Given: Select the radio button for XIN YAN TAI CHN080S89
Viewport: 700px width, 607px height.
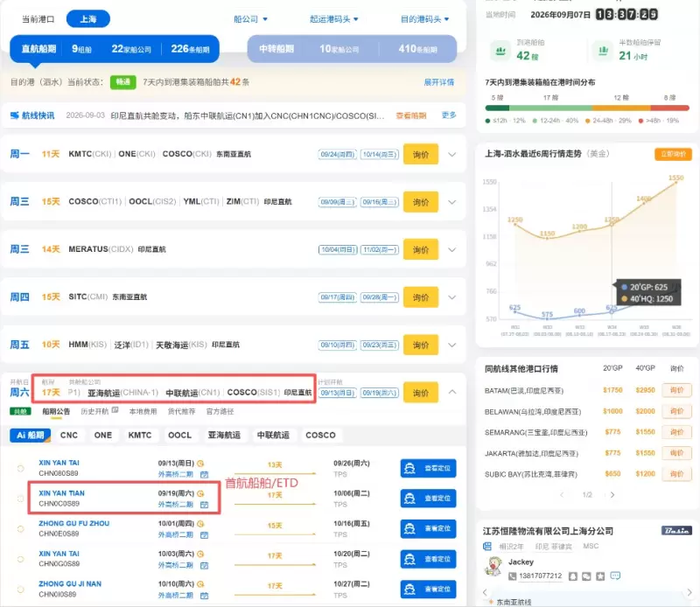Looking at the screenshot, I should tap(20, 468).
